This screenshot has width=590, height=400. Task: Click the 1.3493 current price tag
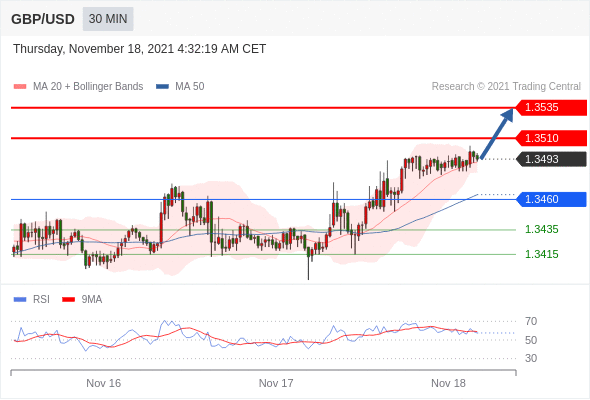[x=551, y=159]
